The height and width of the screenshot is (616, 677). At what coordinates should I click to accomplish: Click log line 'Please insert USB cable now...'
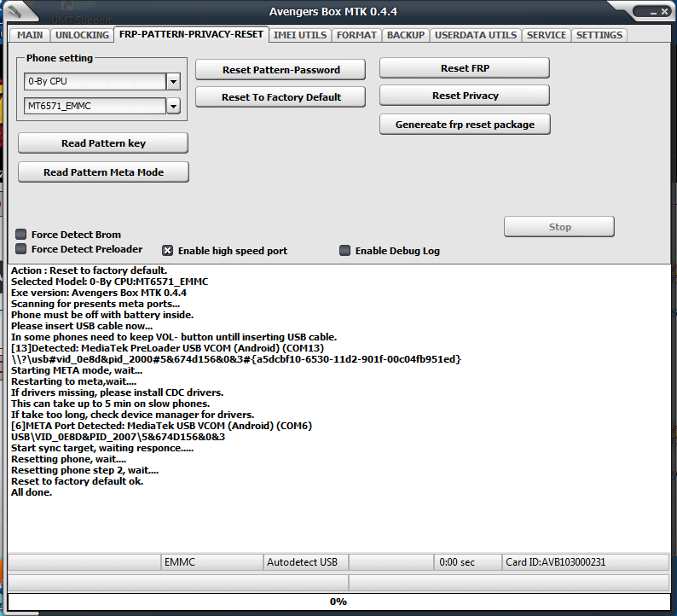tap(82, 326)
